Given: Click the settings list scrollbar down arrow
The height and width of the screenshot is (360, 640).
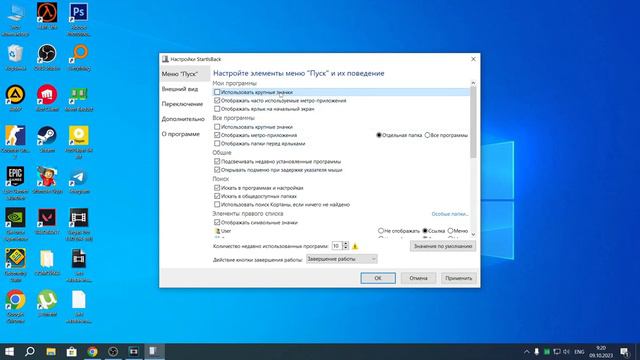Looking at the screenshot, I should (473, 234).
